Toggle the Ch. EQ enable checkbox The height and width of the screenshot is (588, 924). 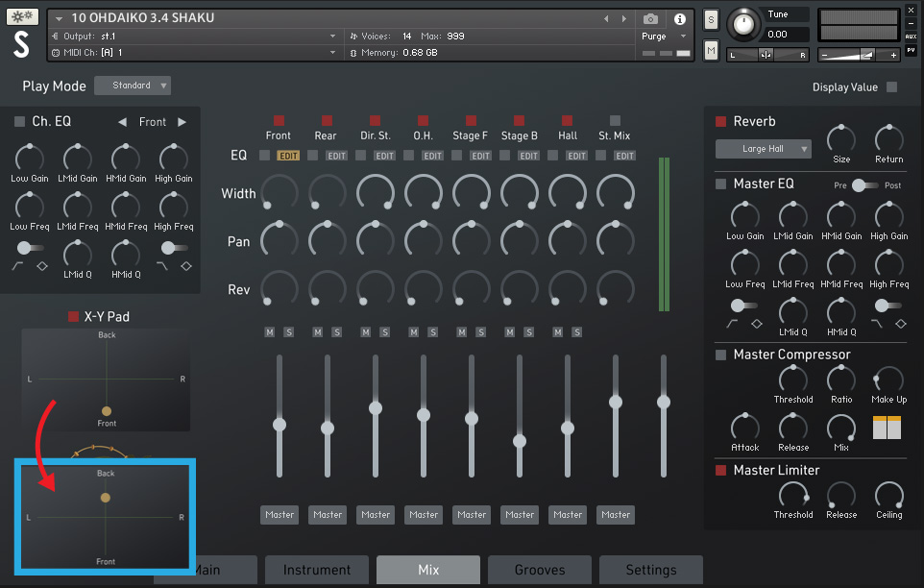point(19,121)
